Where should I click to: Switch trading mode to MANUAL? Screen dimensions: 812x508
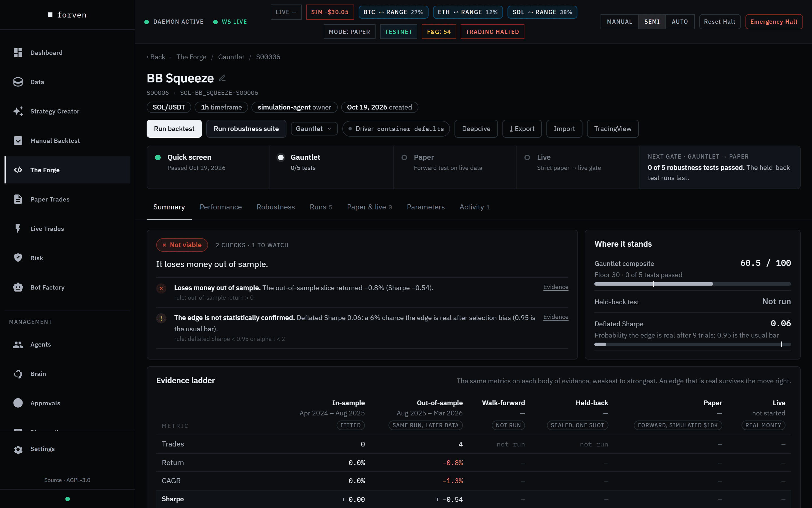coord(619,21)
